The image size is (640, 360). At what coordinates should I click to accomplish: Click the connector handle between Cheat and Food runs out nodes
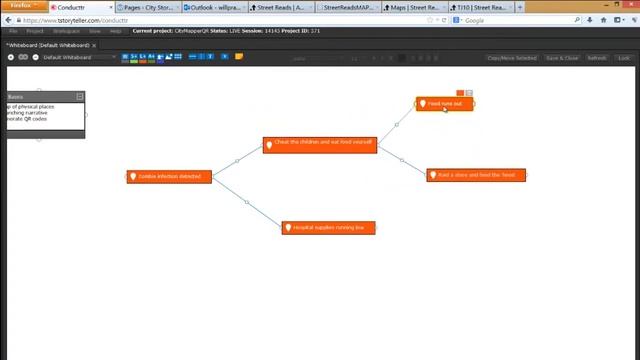396,124
